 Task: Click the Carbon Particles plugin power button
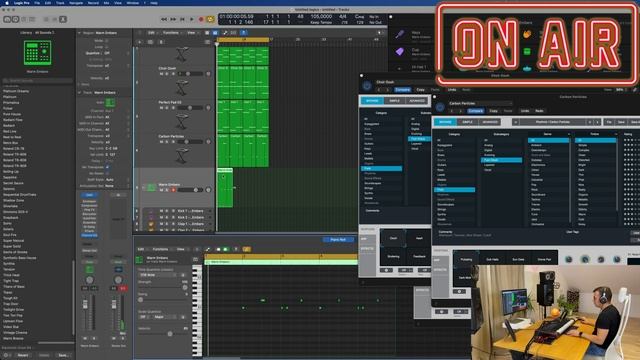[440, 107]
